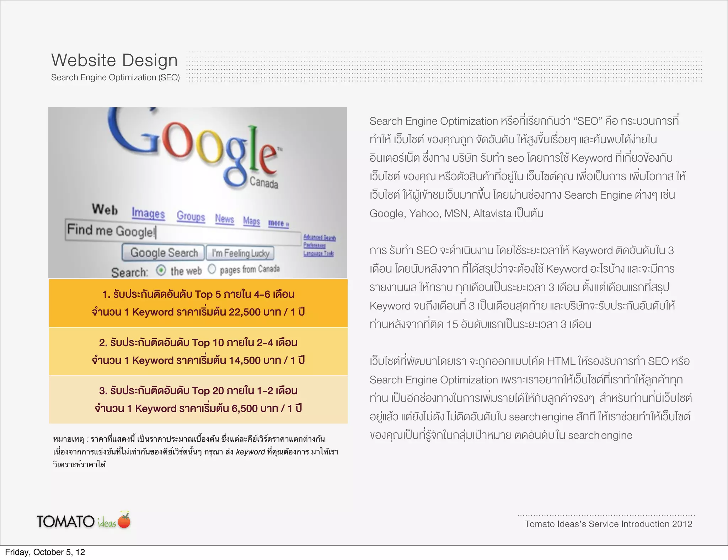Select 'pages from Canada' radio button
This screenshot has width=728, height=560.
(x=212, y=269)
